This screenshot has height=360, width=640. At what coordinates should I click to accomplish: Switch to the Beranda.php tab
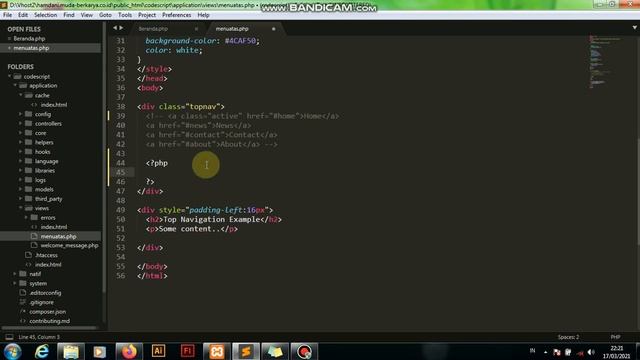(153, 29)
